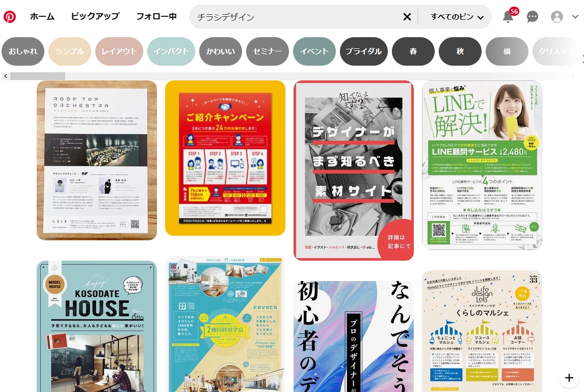Apply the インパクト filter chip
The width and height of the screenshot is (584, 392).
172,51
